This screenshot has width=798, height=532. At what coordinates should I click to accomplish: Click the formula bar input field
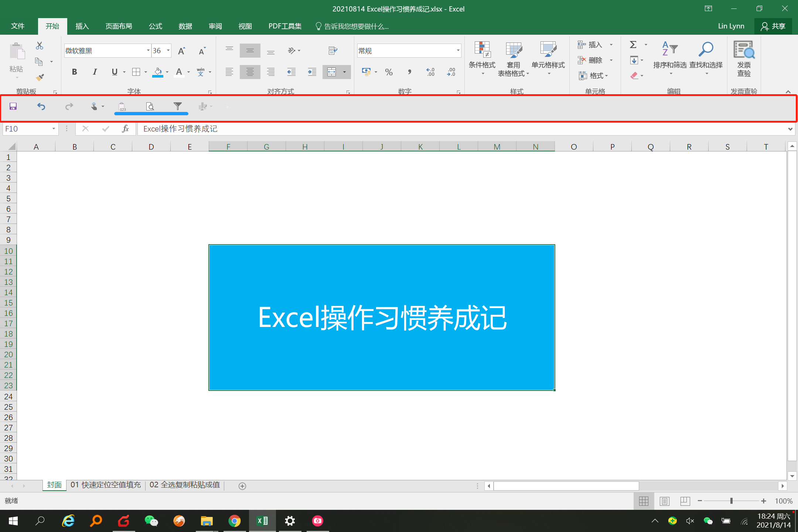click(443, 129)
